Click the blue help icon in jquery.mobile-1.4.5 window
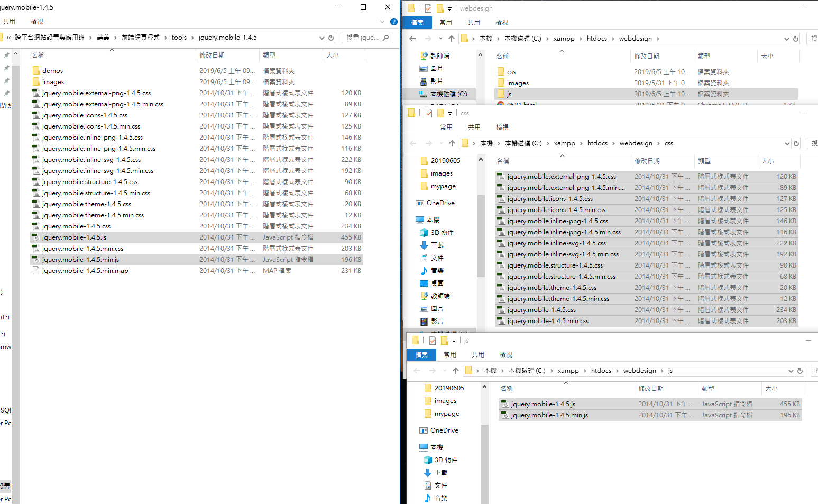818x504 pixels. (393, 22)
